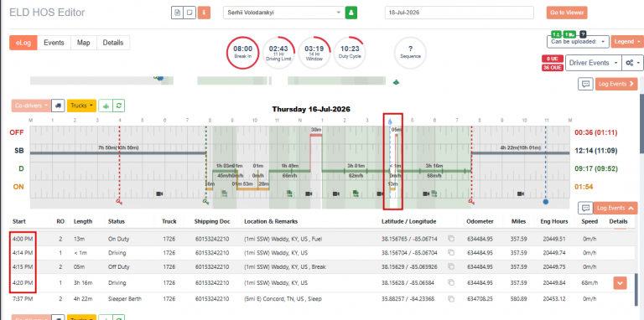The height and width of the screenshot is (320, 644).
Task: Click the green driver profile icon
Action: [351, 13]
